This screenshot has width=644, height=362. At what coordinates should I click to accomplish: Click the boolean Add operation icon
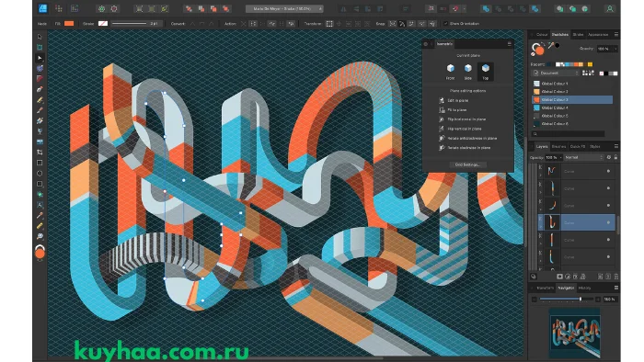[x=486, y=8]
